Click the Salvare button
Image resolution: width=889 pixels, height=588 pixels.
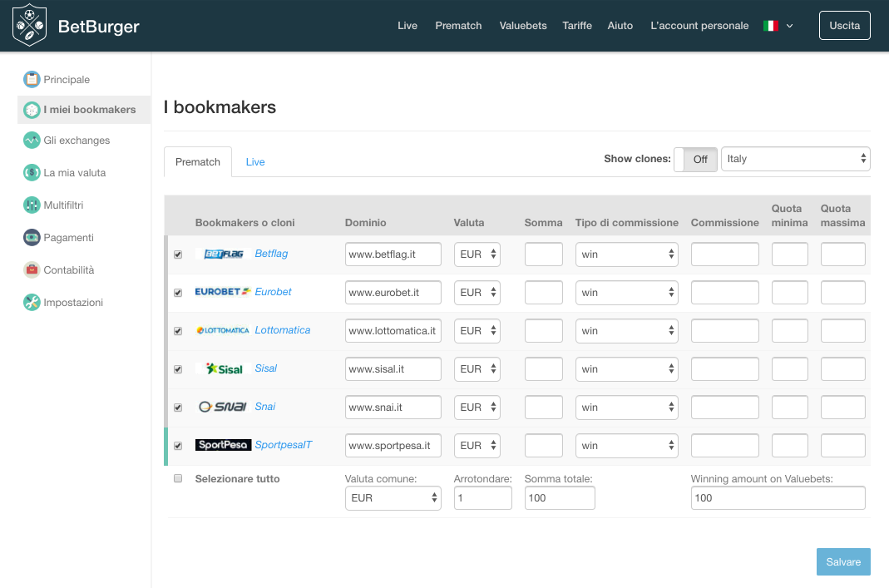click(x=843, y=562)
